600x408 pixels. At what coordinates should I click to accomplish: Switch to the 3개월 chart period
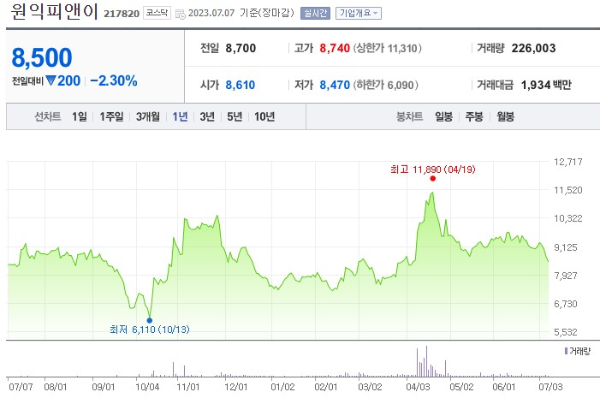click(148, 116)
